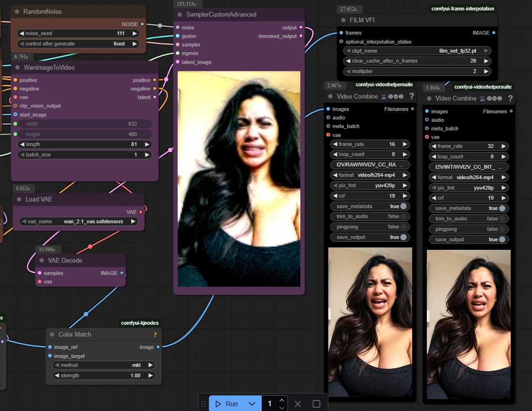Collapse the Load VAE node via its dot
The width and height of the screenshot is (532, 411).
[19, 199]
